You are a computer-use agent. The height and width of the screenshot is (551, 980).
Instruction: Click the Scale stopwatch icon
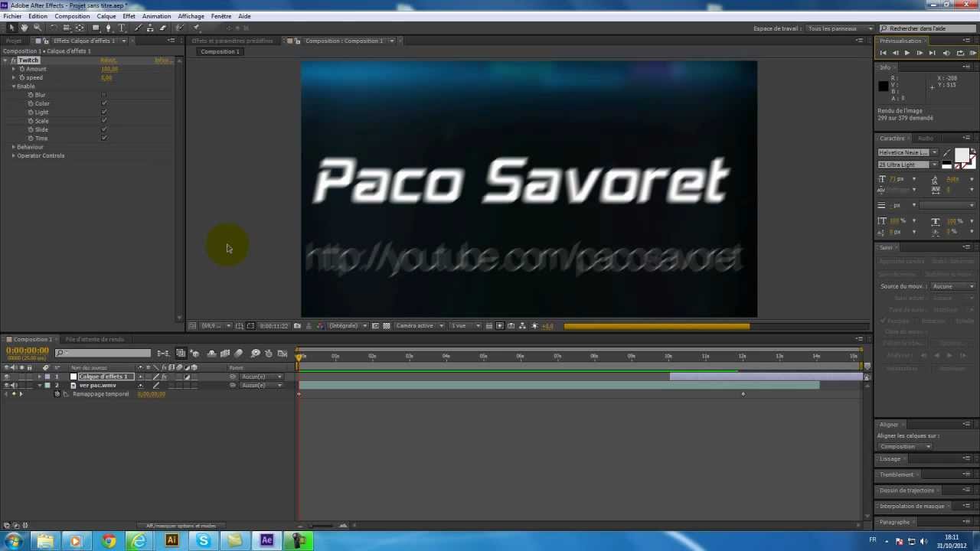(x=31, y=121)
